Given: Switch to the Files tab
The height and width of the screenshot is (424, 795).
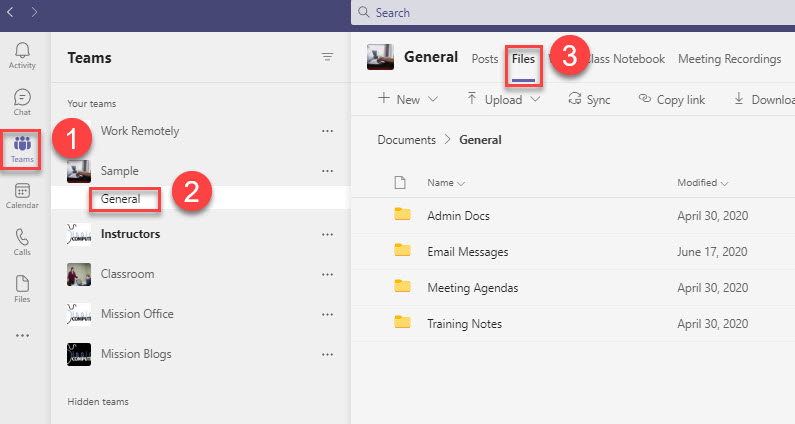Looking at the screenshot, I should (x=523, y=59).
